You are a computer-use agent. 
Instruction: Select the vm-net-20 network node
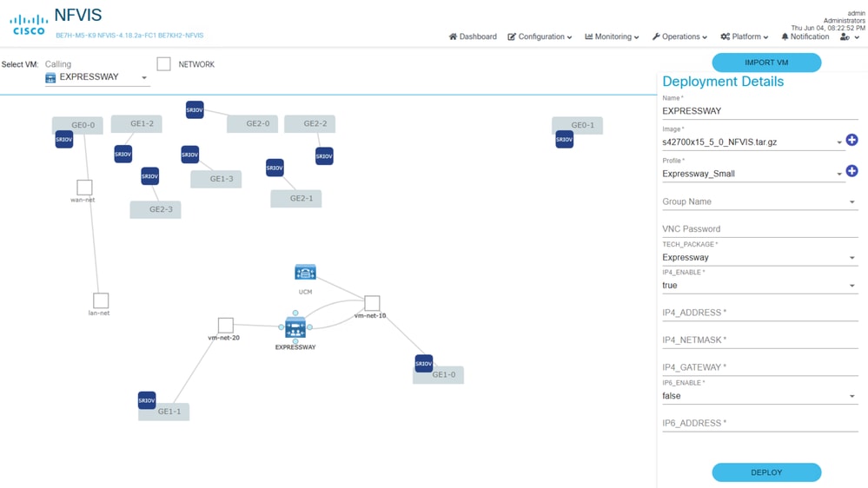coord(225,326)
